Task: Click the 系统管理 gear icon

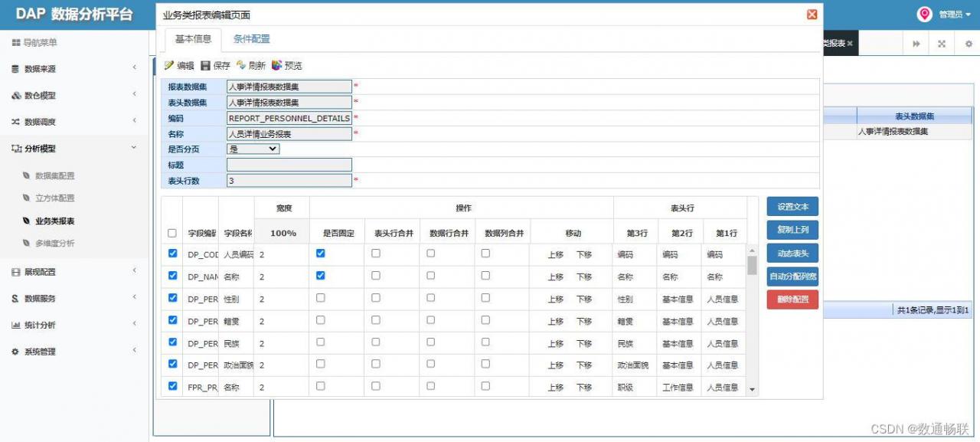Action: 16,352
